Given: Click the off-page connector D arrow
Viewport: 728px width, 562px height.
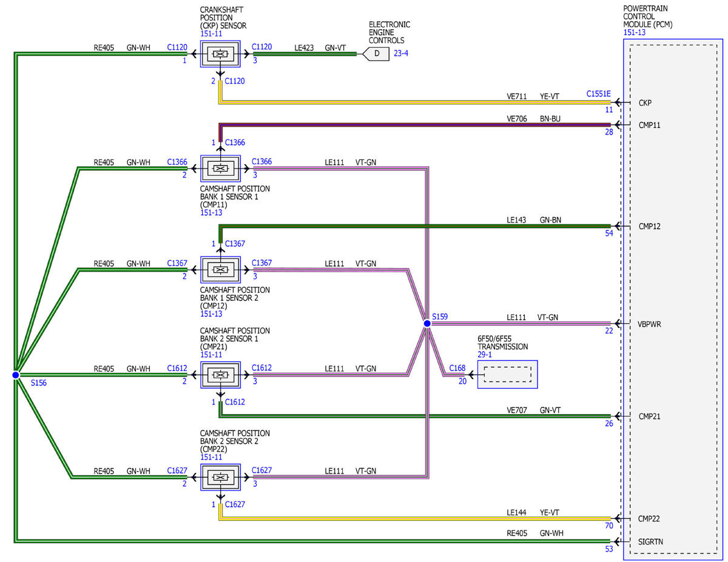Looking at the screenshot, I should coord(376,54).
